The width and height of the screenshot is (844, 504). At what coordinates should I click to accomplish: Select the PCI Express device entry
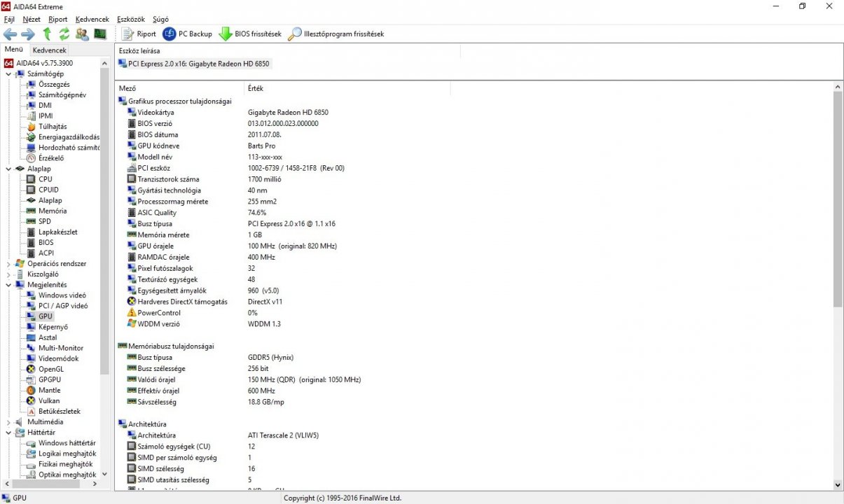[194, 64]
